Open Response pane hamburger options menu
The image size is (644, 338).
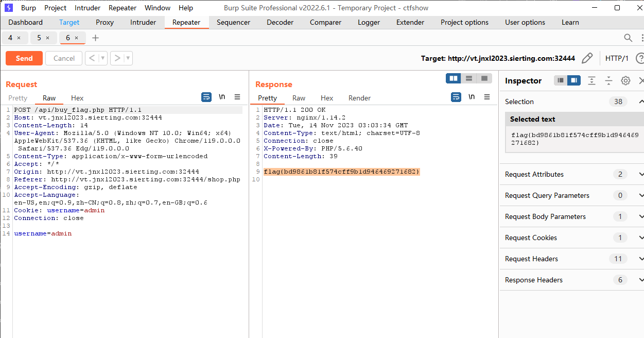[487, 97]
